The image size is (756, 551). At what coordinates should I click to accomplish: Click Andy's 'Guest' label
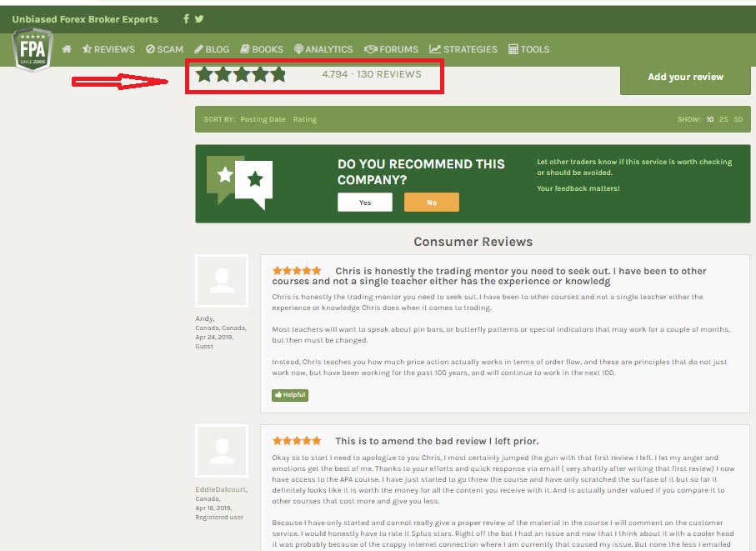tap(204, 346)
